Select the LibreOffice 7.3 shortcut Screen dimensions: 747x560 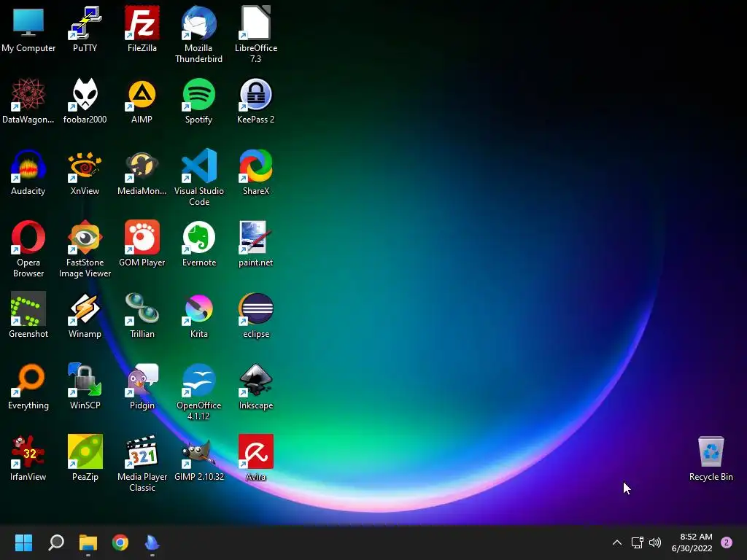256,34
